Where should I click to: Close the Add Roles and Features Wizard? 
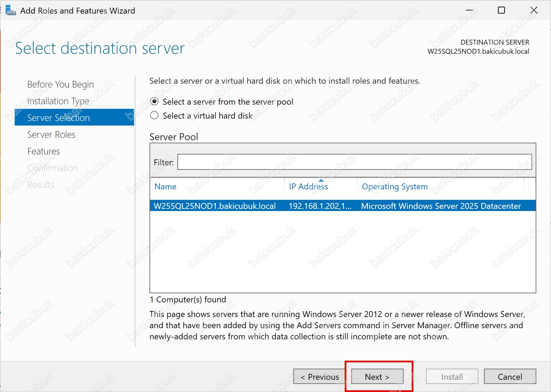point(534,10)
